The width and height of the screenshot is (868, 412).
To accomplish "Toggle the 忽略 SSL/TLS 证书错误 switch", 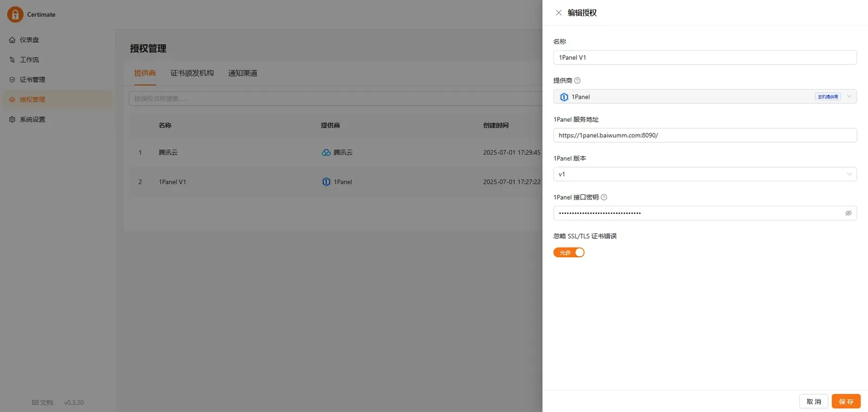I will click(569, 252).
